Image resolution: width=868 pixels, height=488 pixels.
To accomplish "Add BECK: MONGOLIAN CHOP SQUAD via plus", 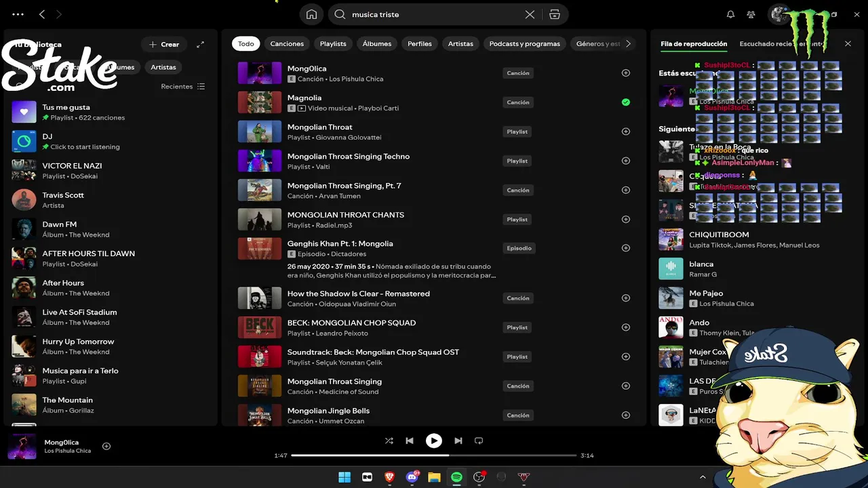I will [x=626, y=327].
